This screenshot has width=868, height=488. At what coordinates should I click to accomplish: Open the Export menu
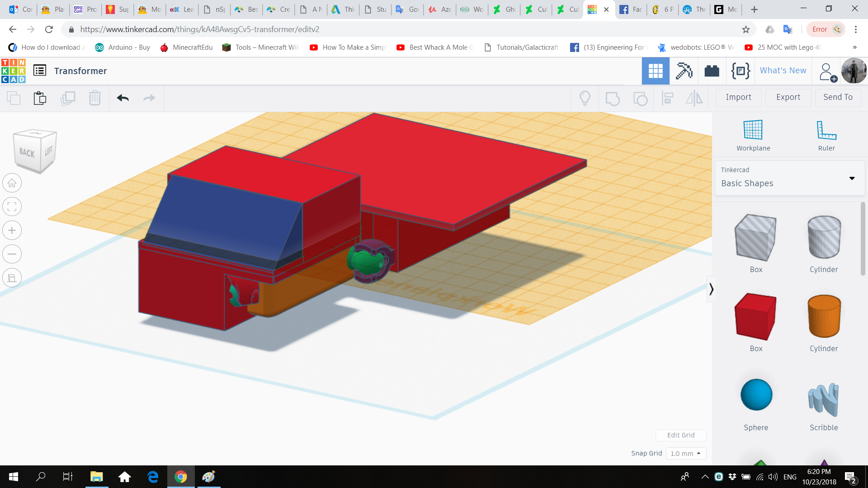point(788,97)
